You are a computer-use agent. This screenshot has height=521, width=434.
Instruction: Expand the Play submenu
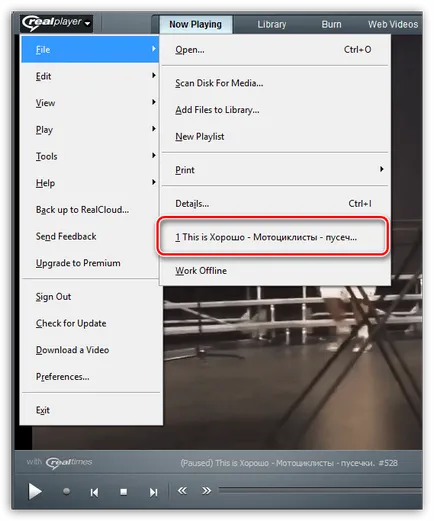(90, 129)
